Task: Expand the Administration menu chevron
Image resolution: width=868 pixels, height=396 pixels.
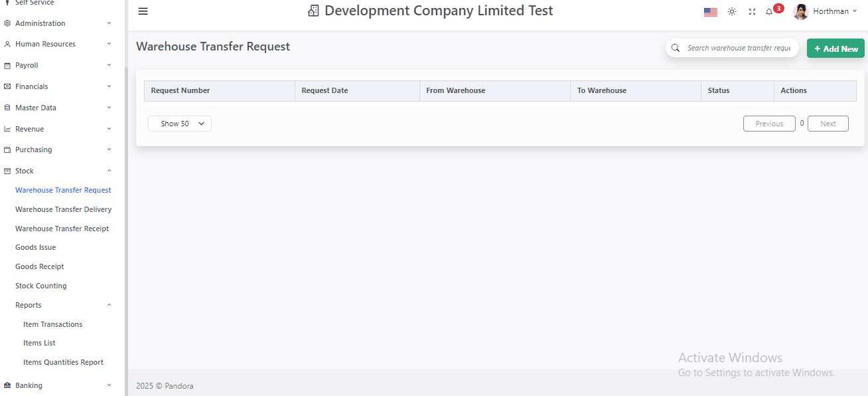Action: pyautogui.click(x=109, y=23)
